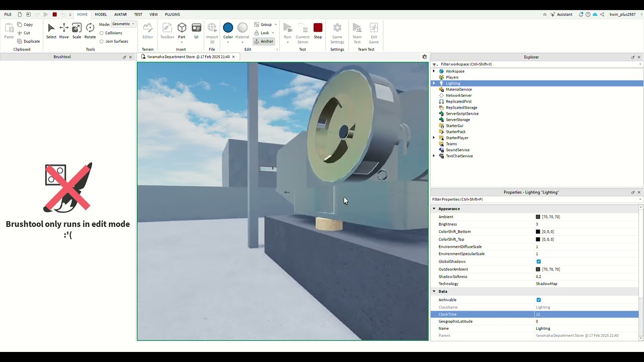
Task: Open the help question mark icon
Action: pyautogui.click(x=588, y=15)
